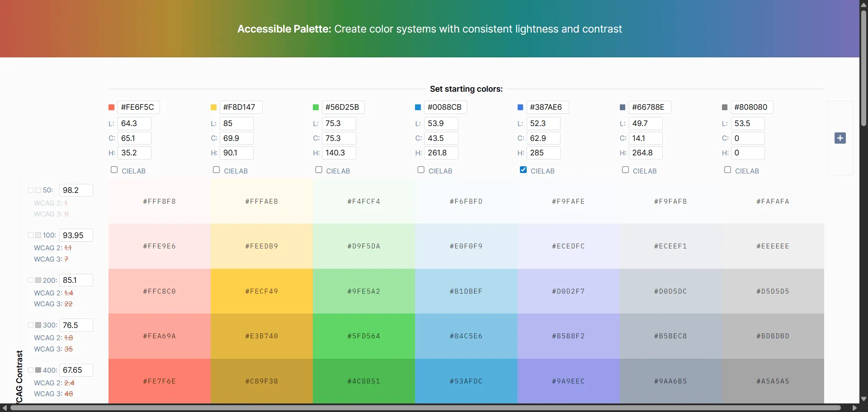Toggle the 400 lightness row checkbox

point(31,370)
